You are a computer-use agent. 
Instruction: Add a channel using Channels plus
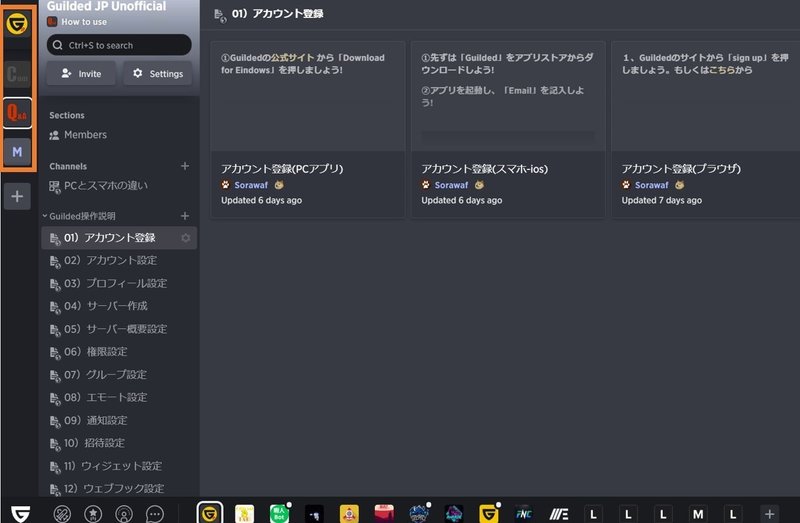coord(185,166)
